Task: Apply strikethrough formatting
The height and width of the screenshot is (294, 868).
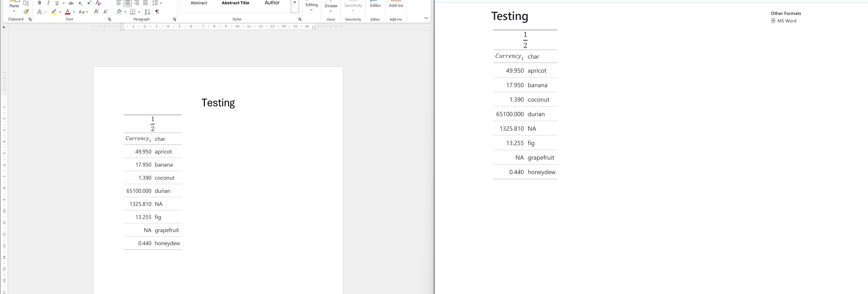Action: click(71, 3)
